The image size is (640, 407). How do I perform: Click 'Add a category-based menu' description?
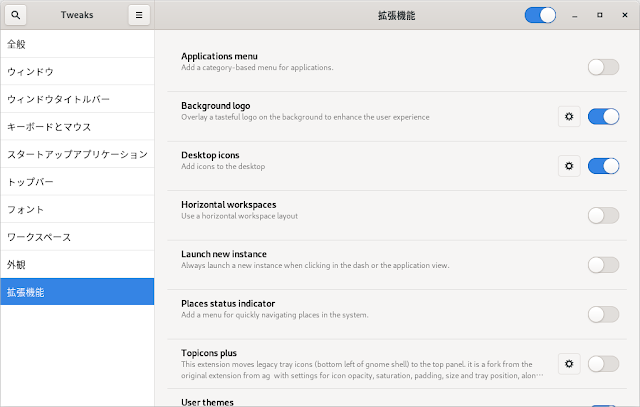[x=257, y=67]
